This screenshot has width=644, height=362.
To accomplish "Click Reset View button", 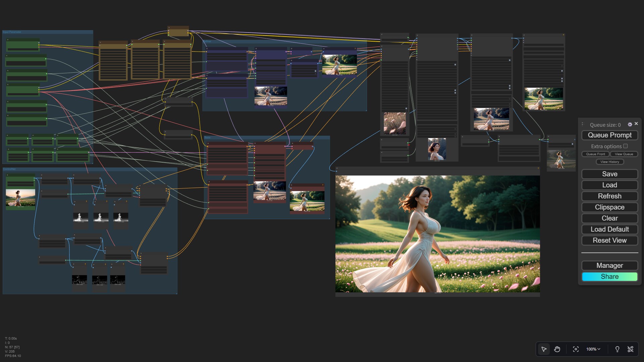I will click(x=609, y=240).
